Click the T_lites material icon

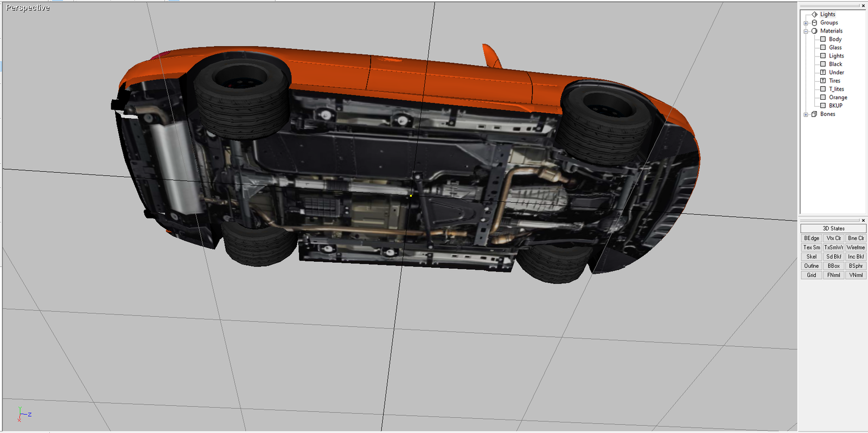click(823, 89)
